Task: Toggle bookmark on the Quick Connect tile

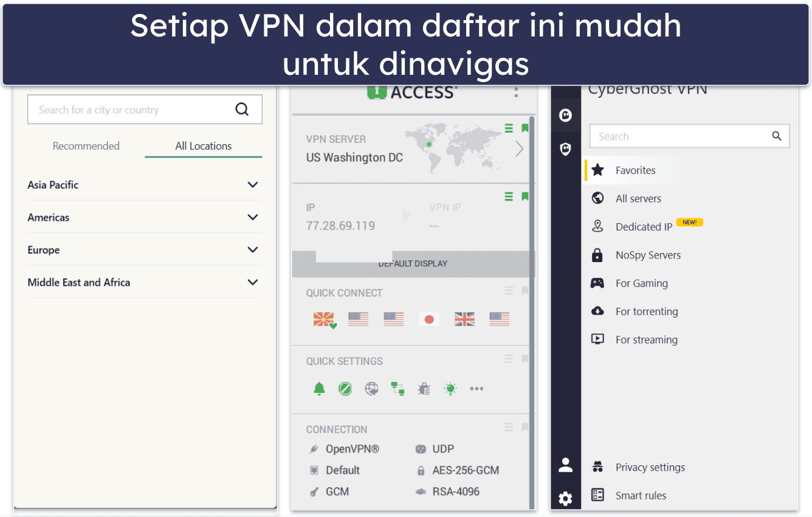Action: pyautogui.click(x=525, y=291)
